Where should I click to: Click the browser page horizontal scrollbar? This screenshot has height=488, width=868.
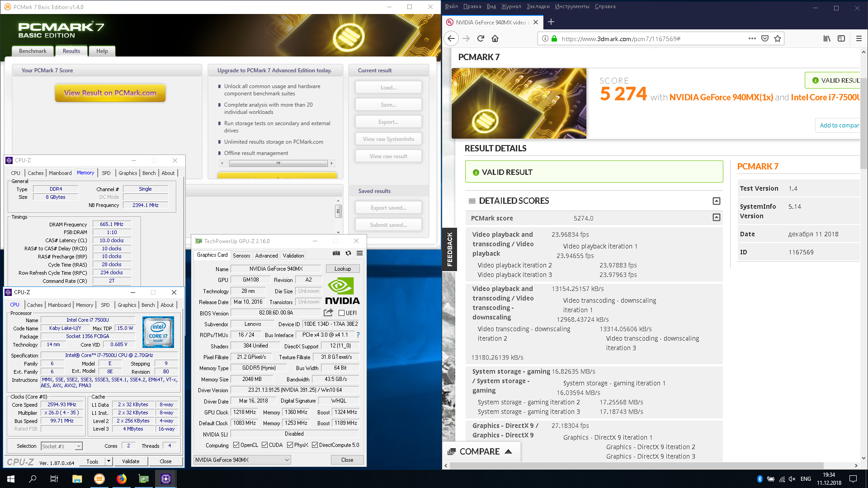click(x=651, y=465)
